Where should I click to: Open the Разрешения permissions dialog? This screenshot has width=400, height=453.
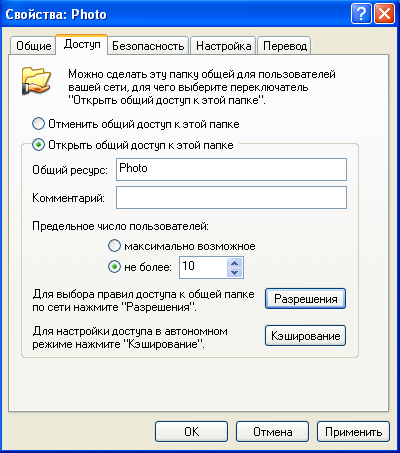(305, 299)
